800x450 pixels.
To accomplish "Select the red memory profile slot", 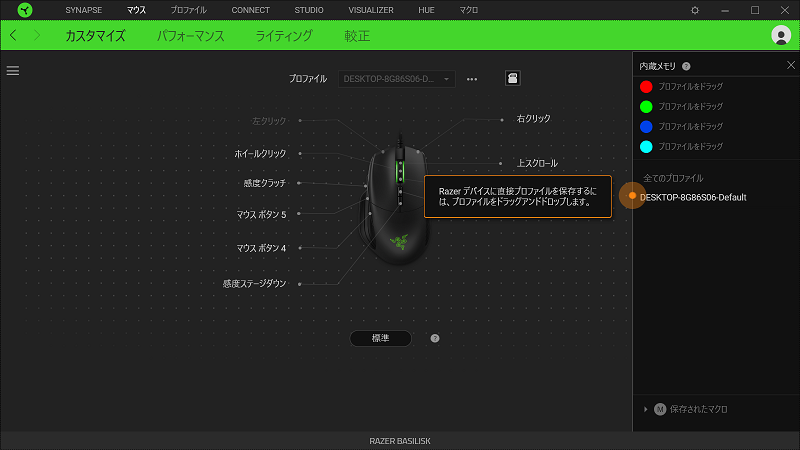I will 646,87.
